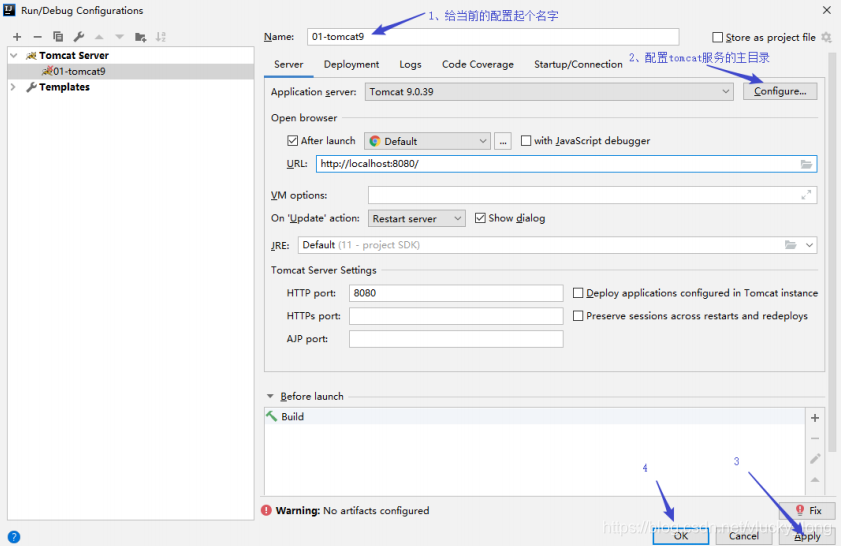
Task: Click the AJP port field
Action: point(456,339)
